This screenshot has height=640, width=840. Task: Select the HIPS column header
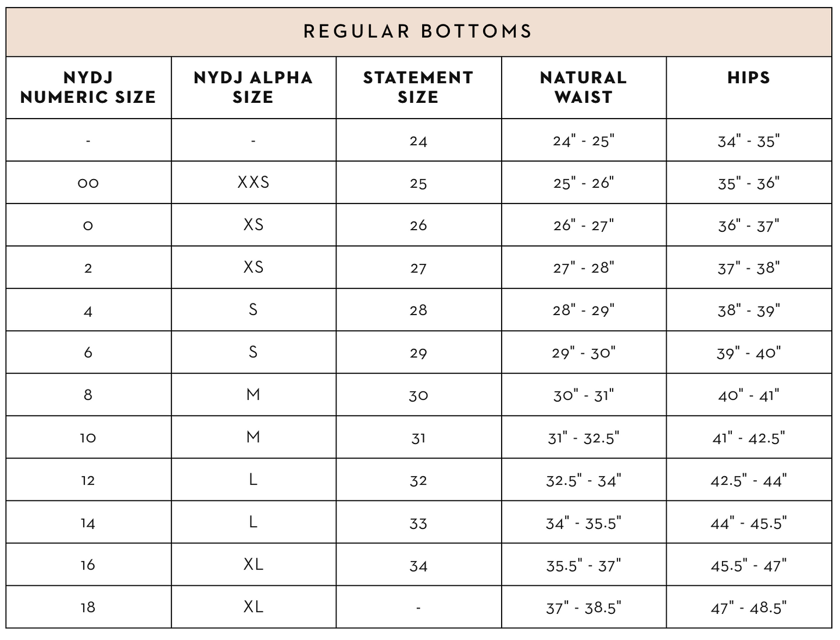tap(749, 78)
